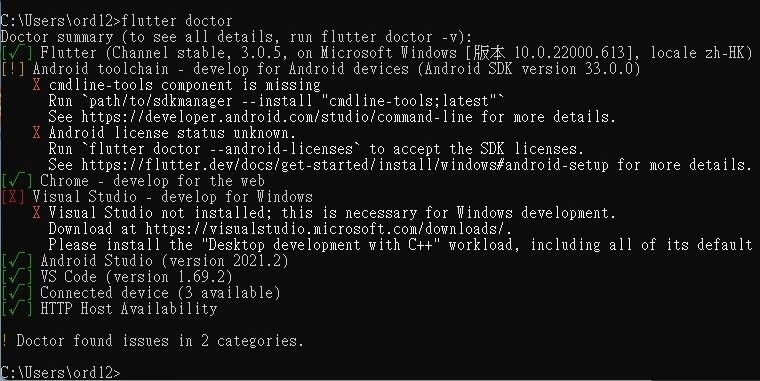Click the empty C:\Users\ord12> prompt at bottom
This screenshot has height=381, width=760.
pos(61,372)
